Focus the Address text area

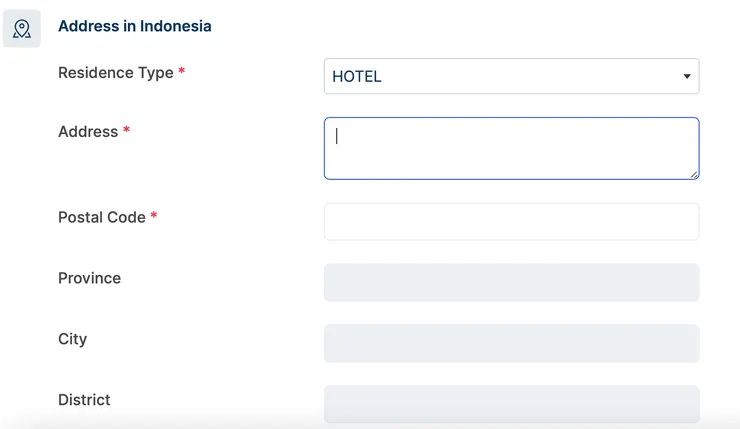pos(511,149)
